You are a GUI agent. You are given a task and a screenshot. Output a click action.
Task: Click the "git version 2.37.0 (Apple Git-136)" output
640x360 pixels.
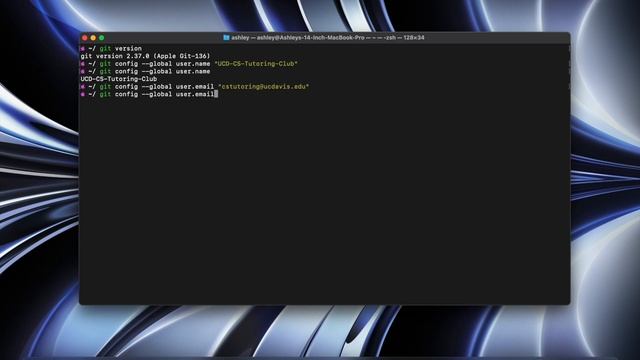click(x=145, y=56)
